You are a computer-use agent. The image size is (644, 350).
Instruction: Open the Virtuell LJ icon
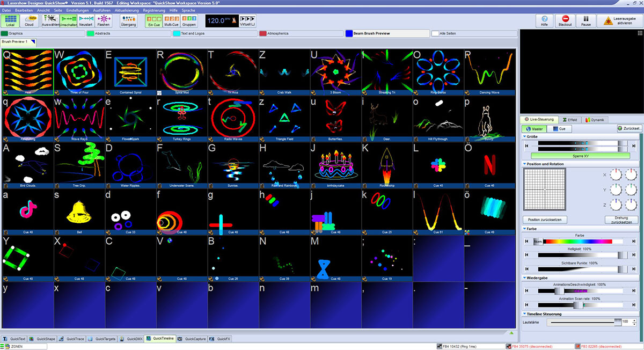[x=247, y=20]
